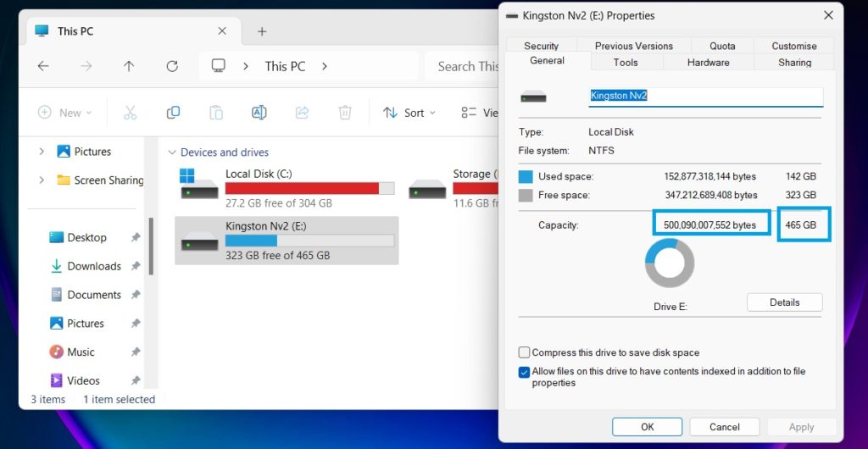Viewport: 868px width, 449px height.
Task: Click the blue Used space swatch
Action: (x=526, y=177)
